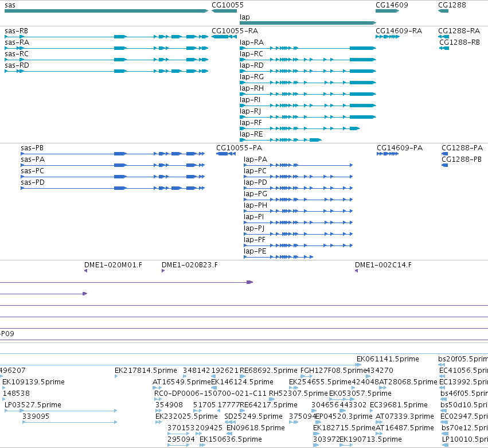Click the sas-PA protein label

point(33,159)
